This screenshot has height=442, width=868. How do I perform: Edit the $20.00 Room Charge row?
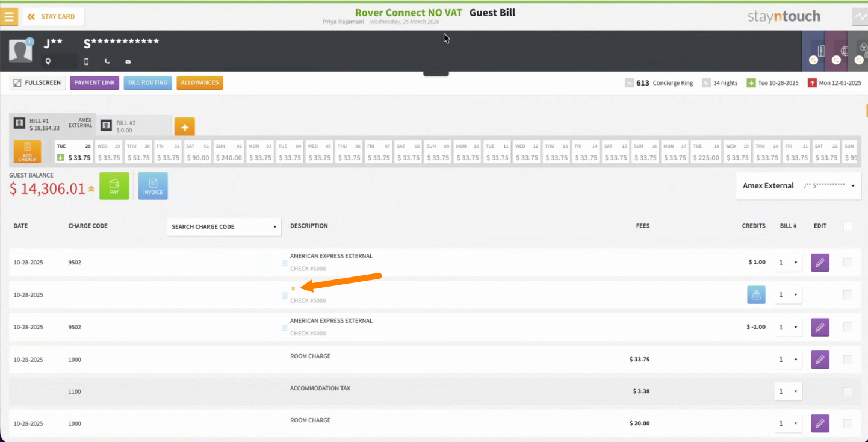pos(820,423)
